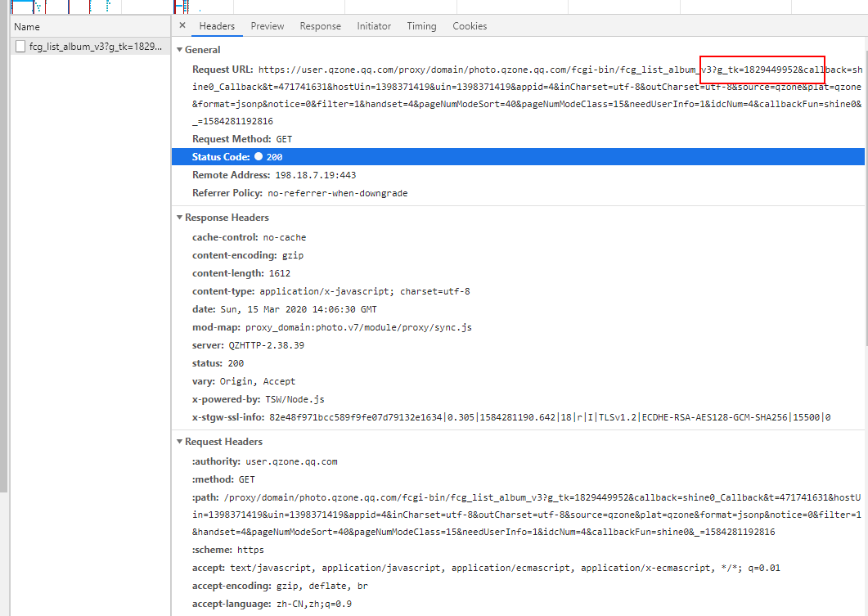
Task: Open the Timing tab
Action: click(421, 25)
